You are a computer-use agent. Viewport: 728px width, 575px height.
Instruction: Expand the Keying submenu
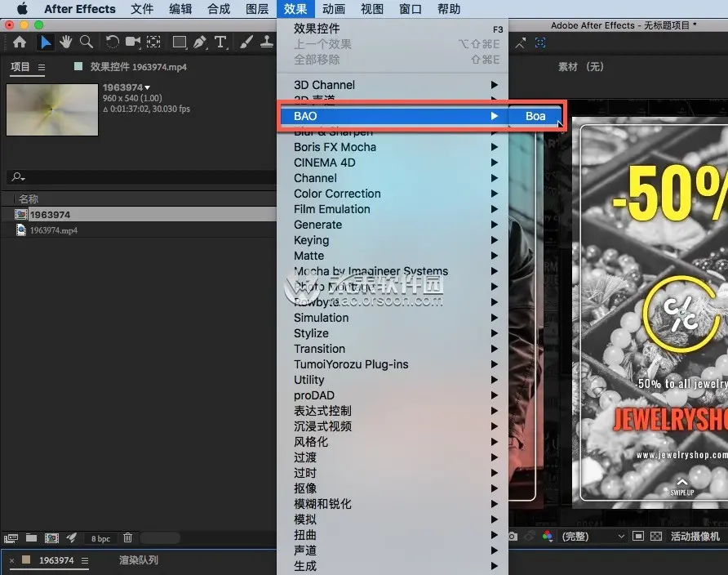(x=393, y=240)
